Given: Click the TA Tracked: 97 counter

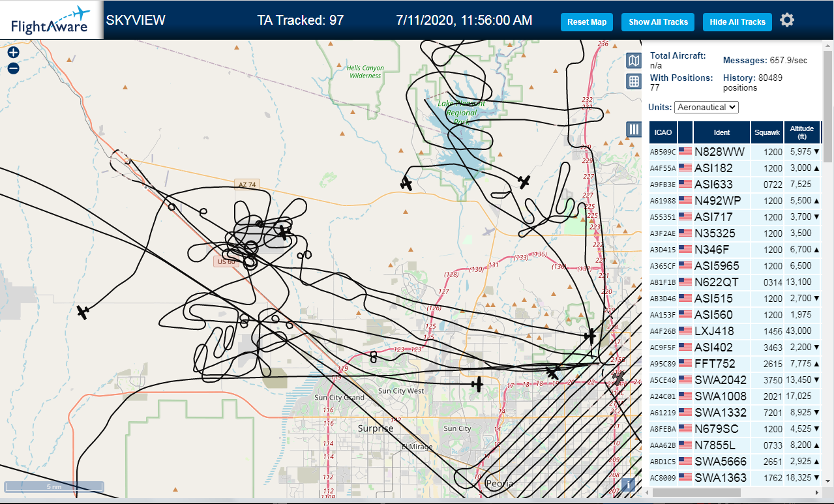Looking at the screenshot, I should pos(301,20).
